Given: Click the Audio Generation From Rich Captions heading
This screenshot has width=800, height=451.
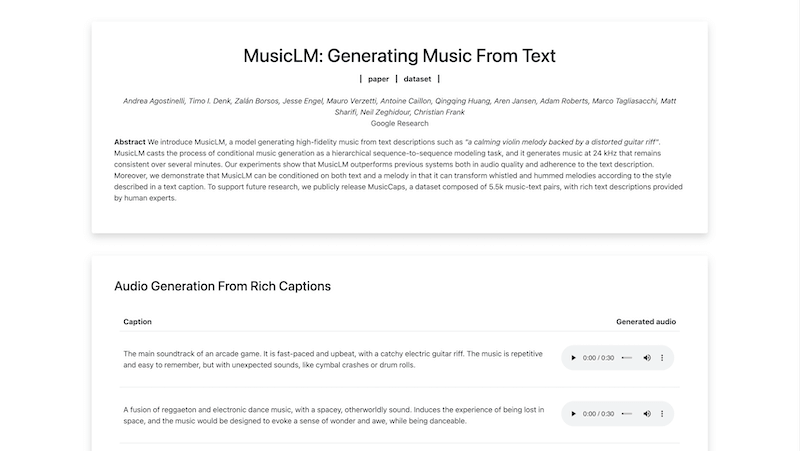Looking at the screenshot, I should [222, 286].
